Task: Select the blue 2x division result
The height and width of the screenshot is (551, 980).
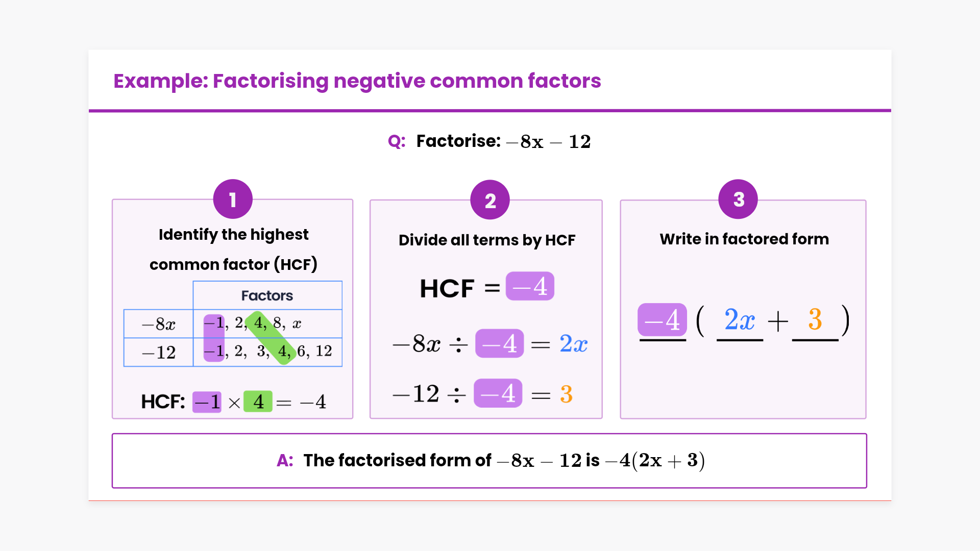Action: pyautogui.click(x=573, y=344)
